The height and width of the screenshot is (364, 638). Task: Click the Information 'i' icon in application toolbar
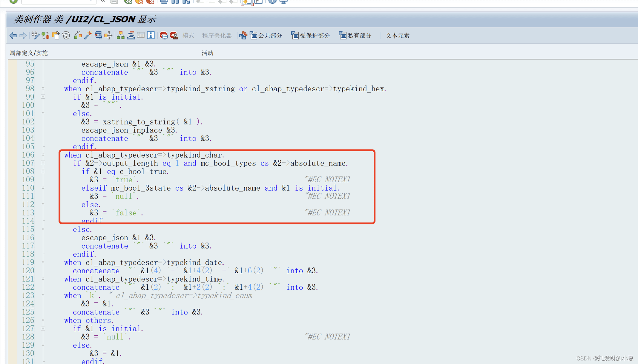[x=151, y=35]
